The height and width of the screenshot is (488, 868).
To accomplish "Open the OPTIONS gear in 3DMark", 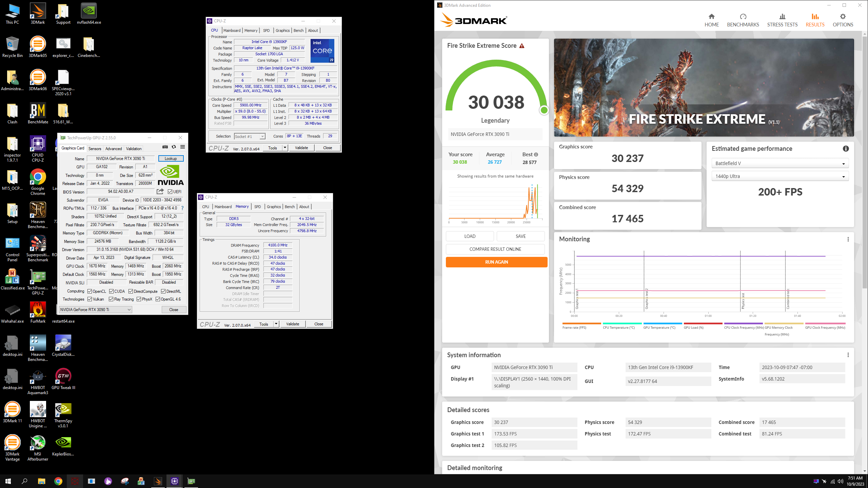I will coord(843,20).
